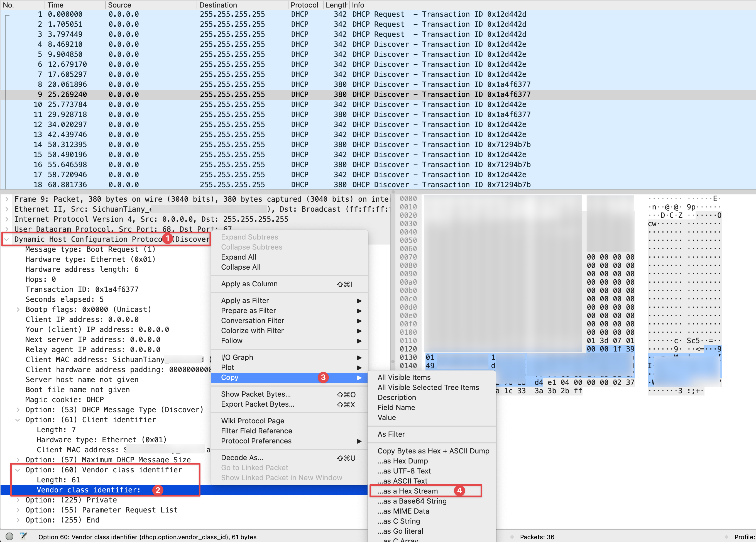
Task: Select Apply as Column
Action: pyautogui.click(x=249, y=284)
